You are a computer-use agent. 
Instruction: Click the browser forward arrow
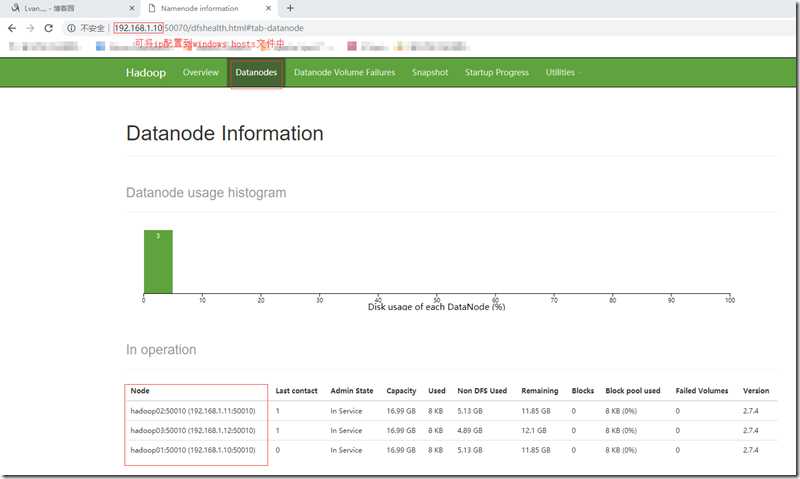(30, 28)
